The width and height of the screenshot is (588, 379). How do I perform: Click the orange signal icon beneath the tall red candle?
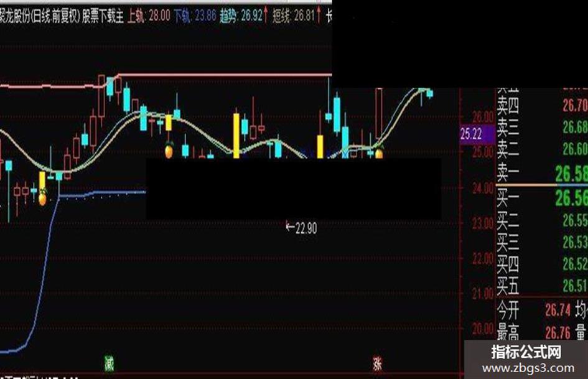[379, 152]
